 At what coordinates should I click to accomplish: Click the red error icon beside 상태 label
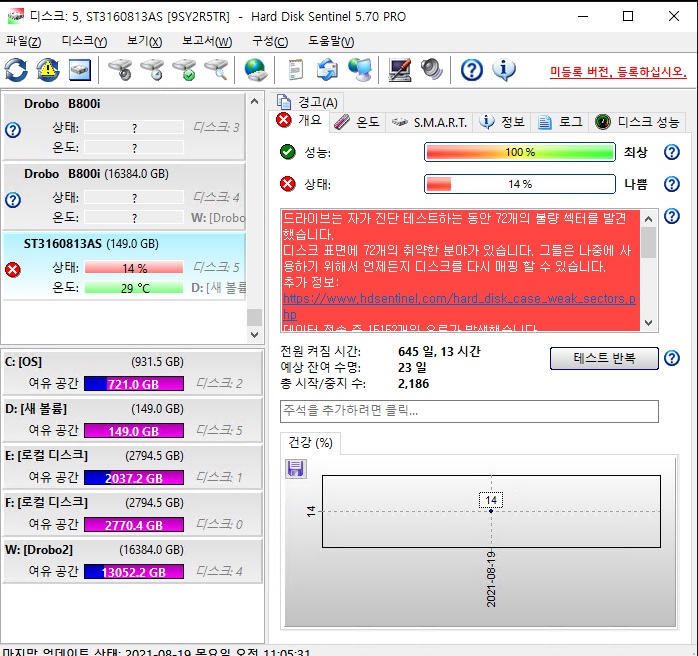(288, 183)
